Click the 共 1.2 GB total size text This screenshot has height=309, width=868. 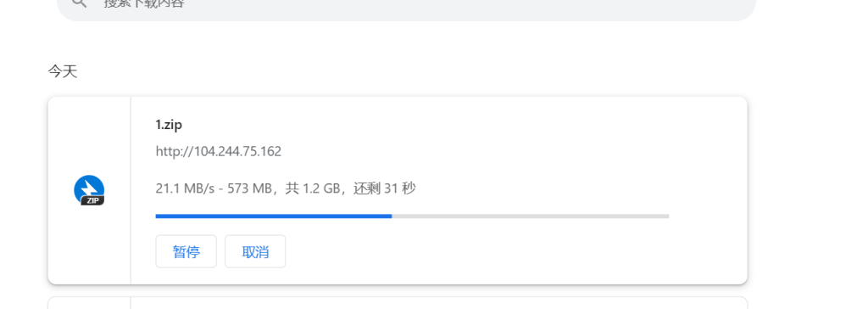(x=312, y=188)
